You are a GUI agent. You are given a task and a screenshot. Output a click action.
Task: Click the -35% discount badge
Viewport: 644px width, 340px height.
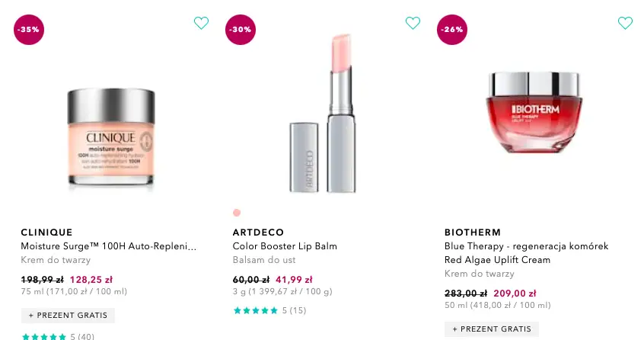pos(29,29)
